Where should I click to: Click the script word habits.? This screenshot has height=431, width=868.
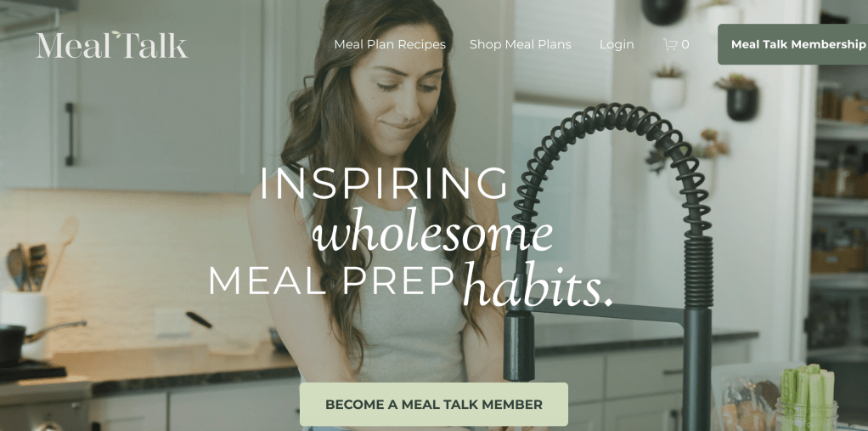coord(538,286)
